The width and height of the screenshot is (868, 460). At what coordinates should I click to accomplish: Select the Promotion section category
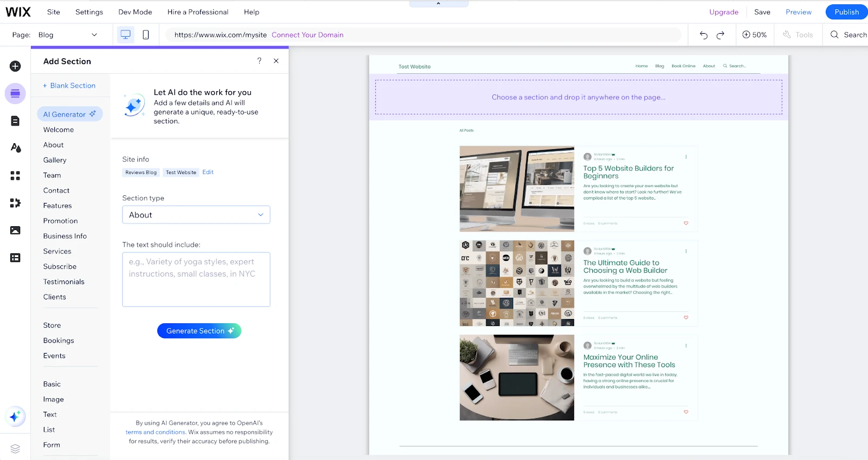(x=61, y=221)
